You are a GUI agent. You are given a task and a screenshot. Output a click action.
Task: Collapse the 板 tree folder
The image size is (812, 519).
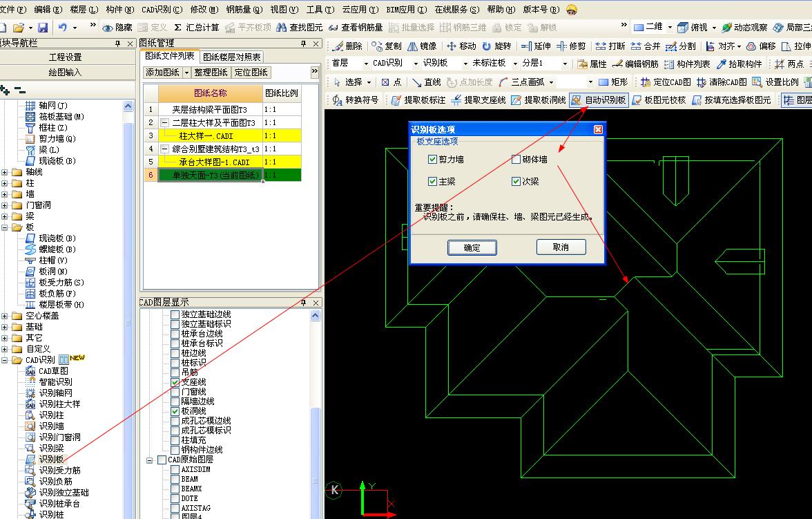(5, 227)
